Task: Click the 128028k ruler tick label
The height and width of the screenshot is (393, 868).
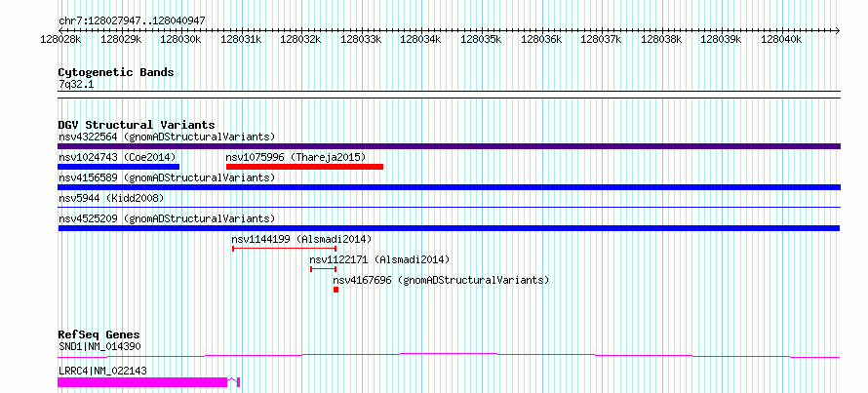Action: [61, 39]
